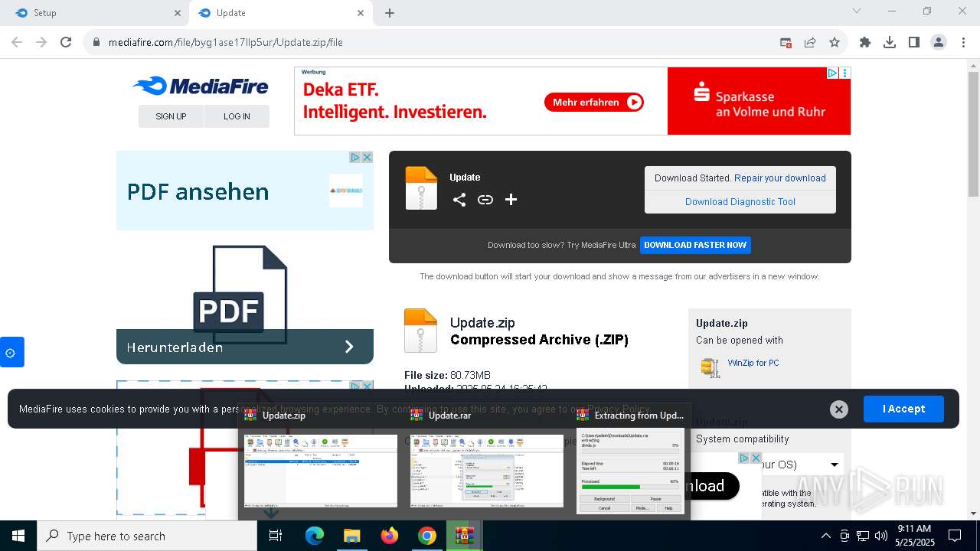The width and height of the screenshot is (980, 551).
Task: Close the Setup tab
Action: [x=177, y=13]
